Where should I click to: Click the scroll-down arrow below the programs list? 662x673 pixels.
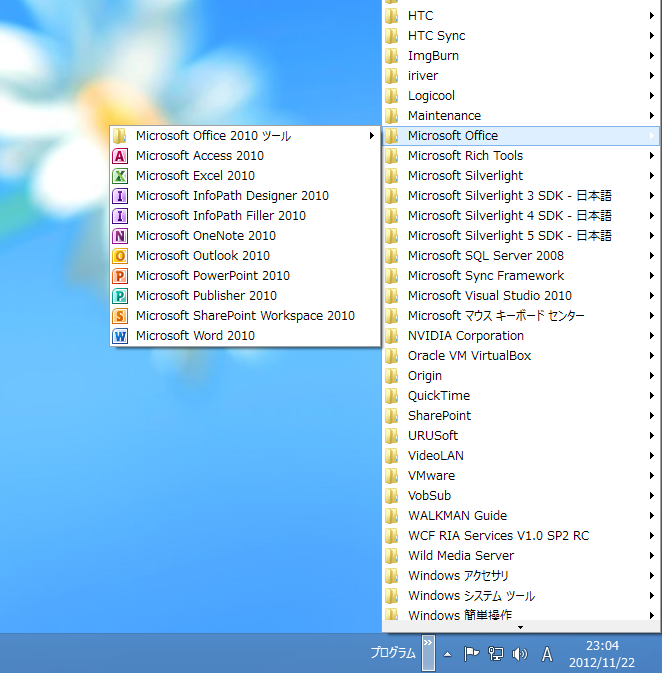click(x=521, y=627)
